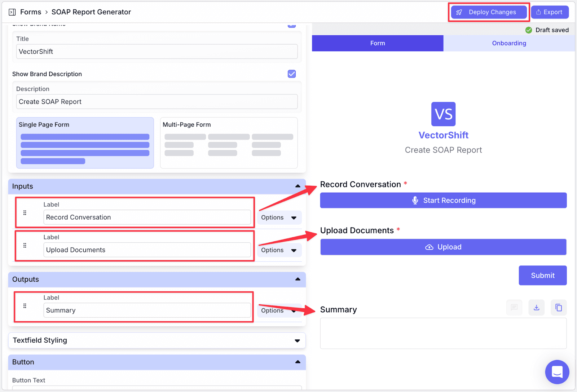Open Options dropdown for Record Conversation
This screenshot has width=577, height=392.
279,217
